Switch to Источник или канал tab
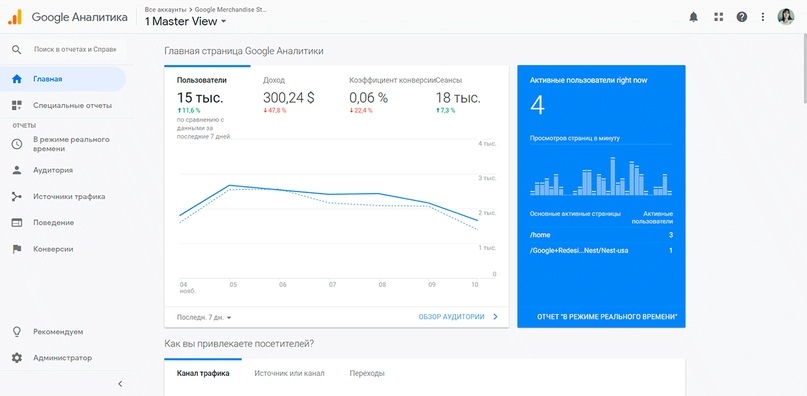This screenshot has height=396, width=807. (x=289, y=373)
